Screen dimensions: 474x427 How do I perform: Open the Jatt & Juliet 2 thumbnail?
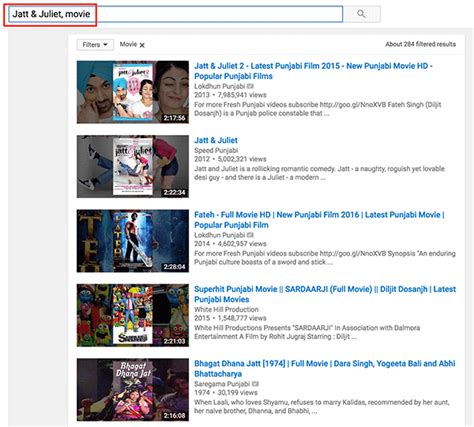(133, 92)
